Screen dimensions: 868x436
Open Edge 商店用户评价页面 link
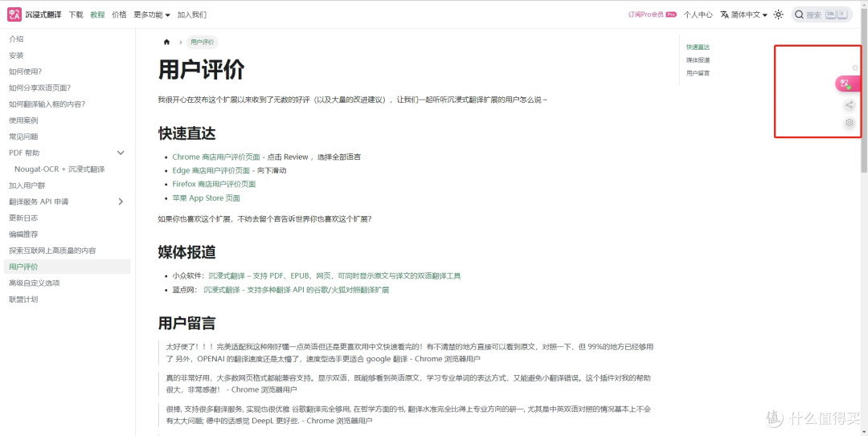point(211,170)
